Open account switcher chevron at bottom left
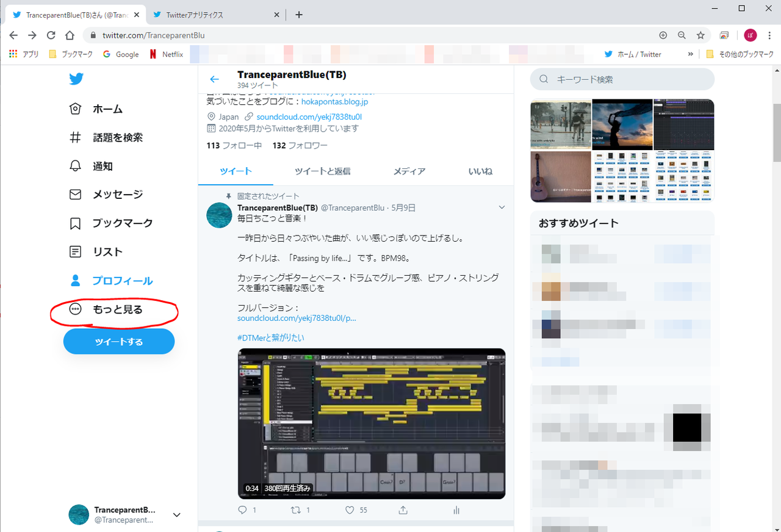Viewport: 781px width, 532px height. pyautogui.click(x=176, y=515)
